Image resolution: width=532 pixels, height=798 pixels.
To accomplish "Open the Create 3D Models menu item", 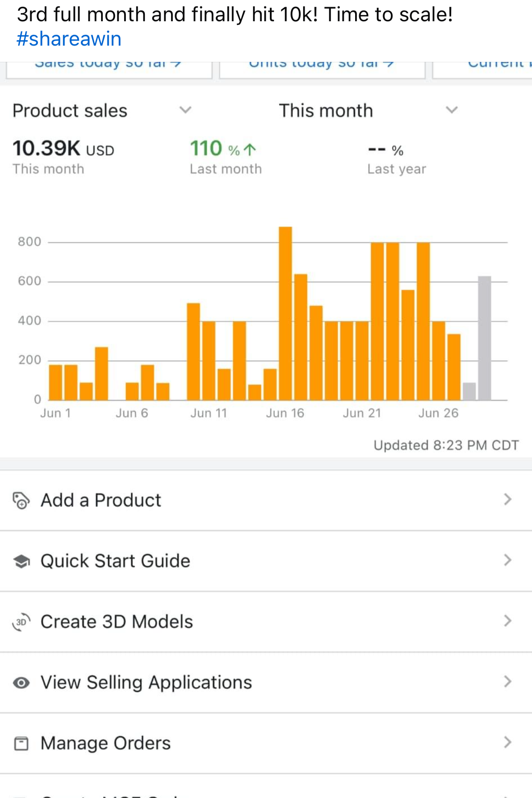I will (117, 622).
